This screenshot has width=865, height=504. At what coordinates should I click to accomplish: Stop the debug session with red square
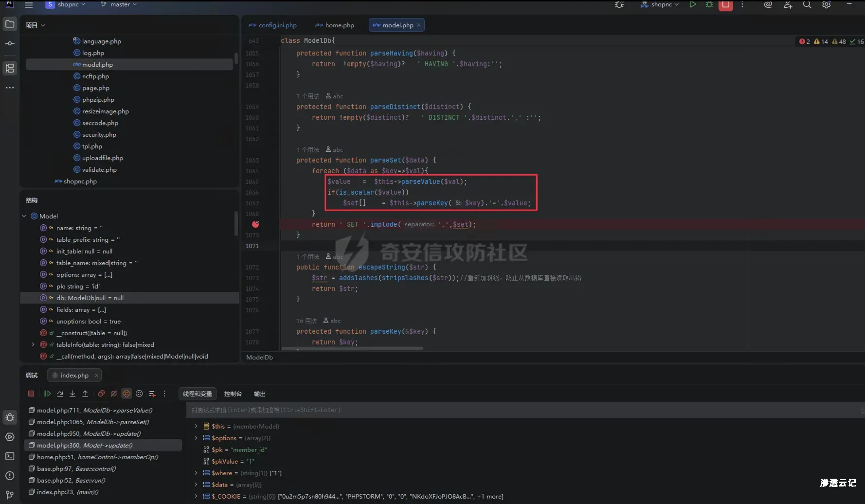click(x=31, y=394)
